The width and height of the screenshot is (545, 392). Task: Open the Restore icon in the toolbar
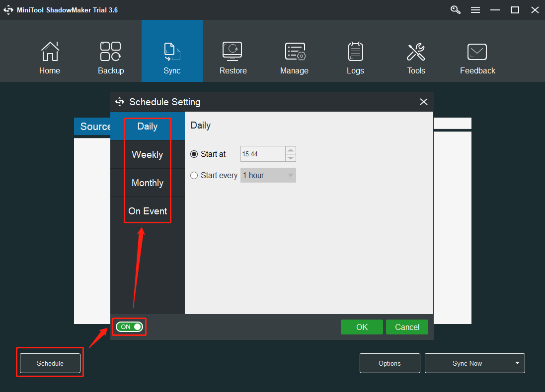click(x=233, y=52)
